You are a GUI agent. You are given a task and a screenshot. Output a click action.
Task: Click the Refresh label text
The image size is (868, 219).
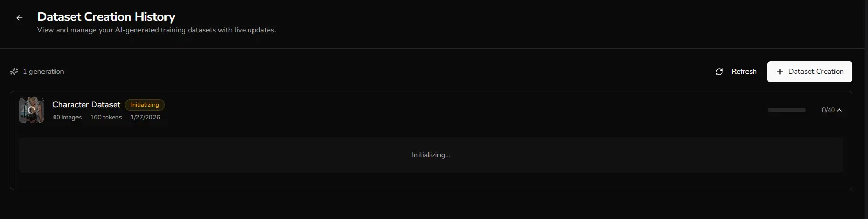[x=744, y=72]
